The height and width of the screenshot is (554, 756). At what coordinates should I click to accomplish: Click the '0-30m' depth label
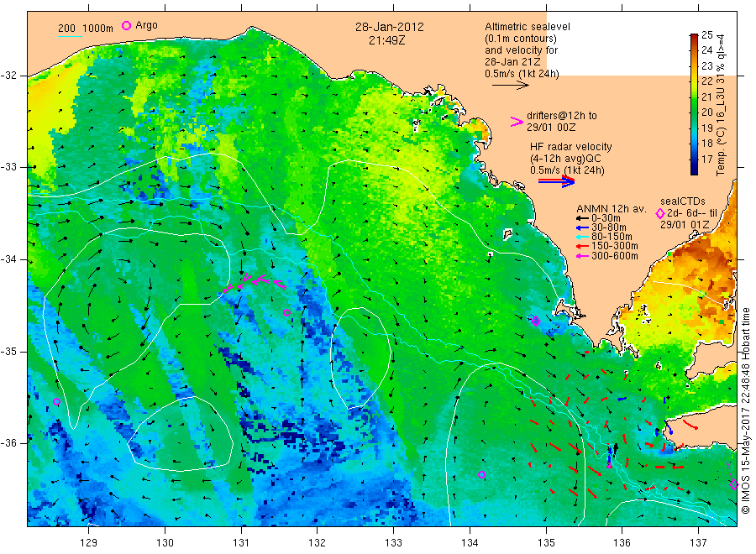tap(606, 218)
